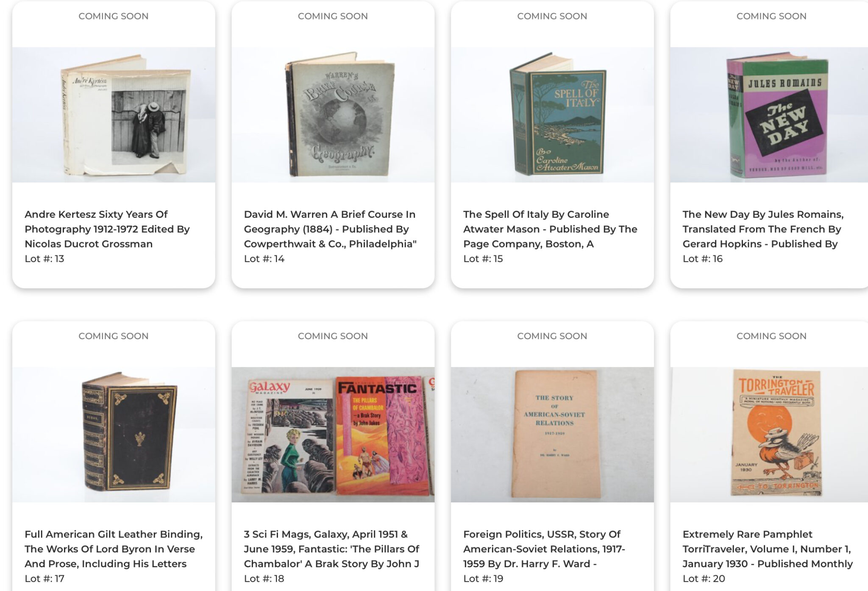Open Andre Kertesz Sixty Years title link

click(107, 229)
